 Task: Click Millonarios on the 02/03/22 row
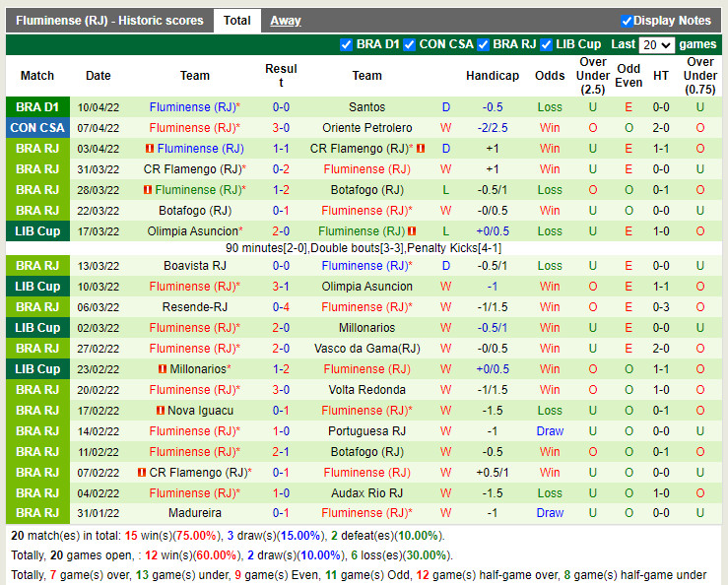click(x=366, y=328)
